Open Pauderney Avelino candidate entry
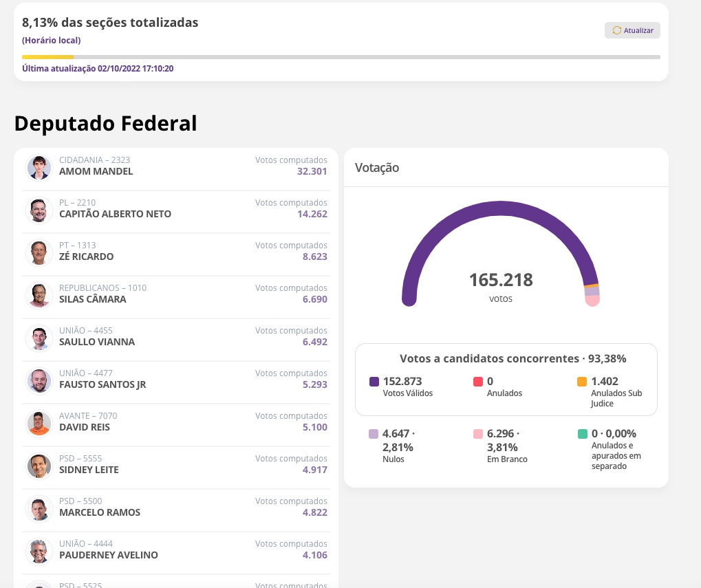Screen dimensions: 701x588 (176, 551)
